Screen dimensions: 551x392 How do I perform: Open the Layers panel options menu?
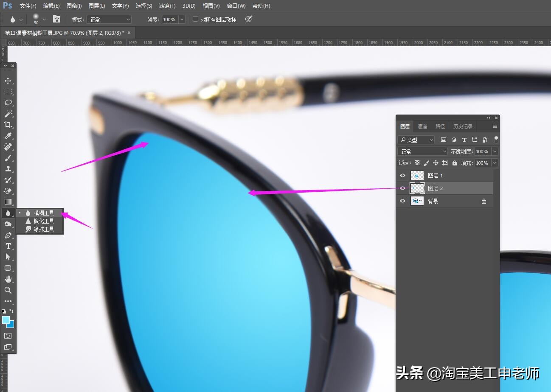pos(495,126)
